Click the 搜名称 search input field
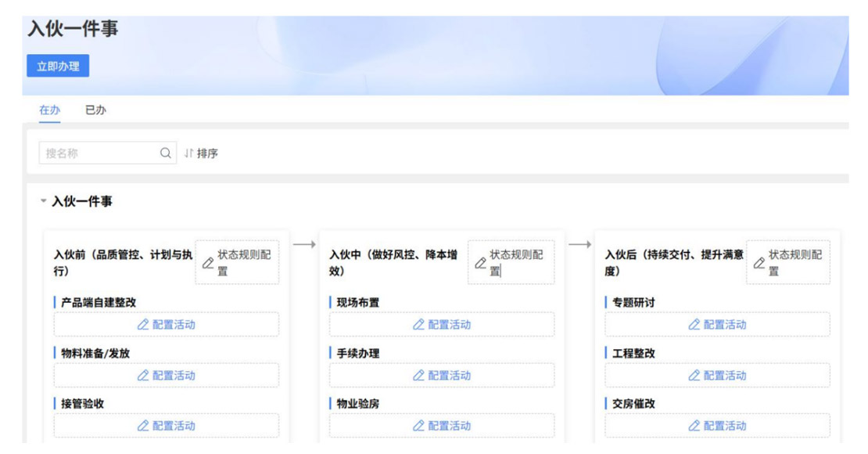868x454 pixels. click(x=98, y=153)
